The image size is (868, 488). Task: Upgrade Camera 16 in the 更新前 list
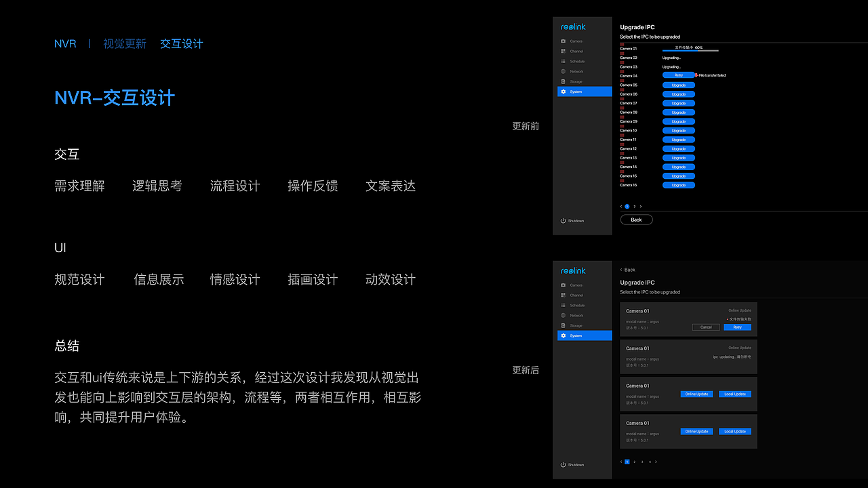coord(679,185)
